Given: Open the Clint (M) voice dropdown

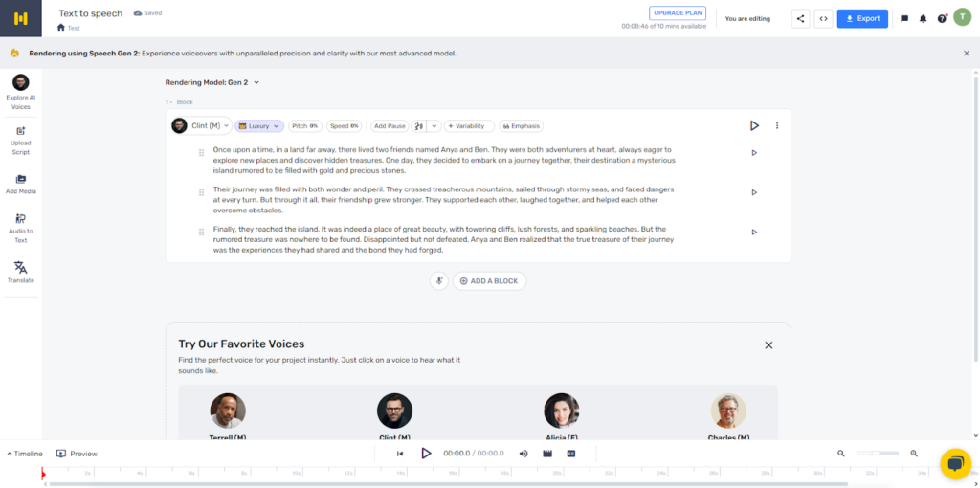Looking at the screenshot, I should tap(201, 126).
